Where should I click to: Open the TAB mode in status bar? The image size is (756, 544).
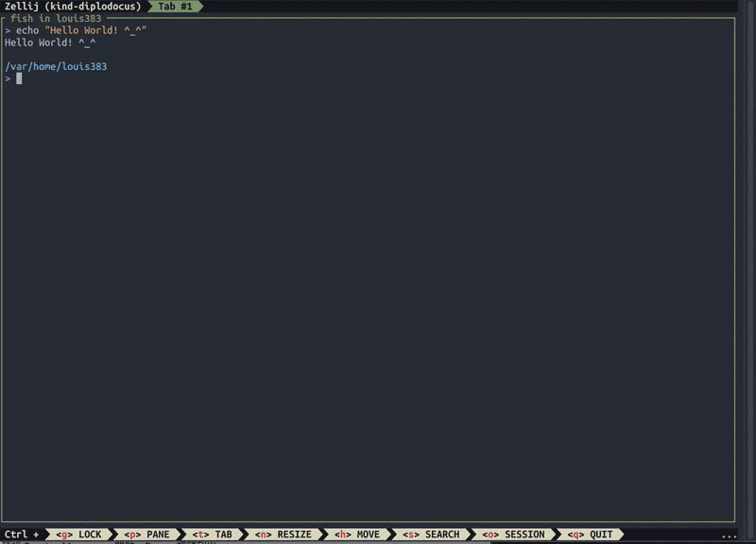coord(212,535)
